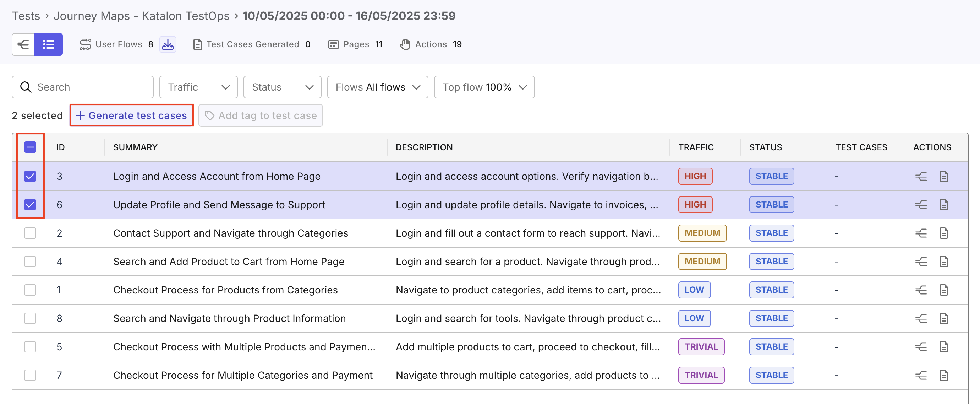Click 'Login and Access Account from Home Page'
Viewport: 980px width, 404px height.
pyautogui.click(x=217, y=176)
